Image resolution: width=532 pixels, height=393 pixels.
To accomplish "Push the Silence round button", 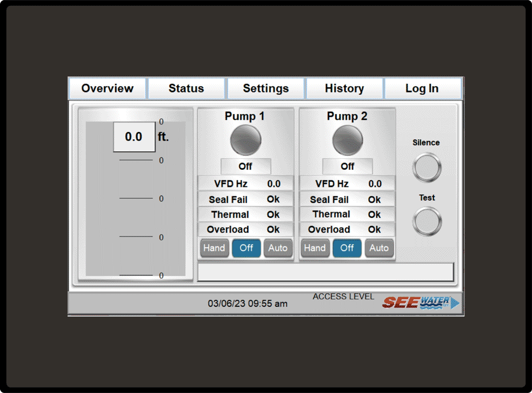I will click(427, 167).
